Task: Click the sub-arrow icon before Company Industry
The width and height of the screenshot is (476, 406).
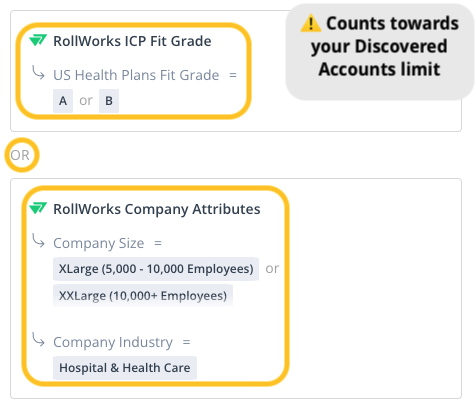Action: [38, 340]
